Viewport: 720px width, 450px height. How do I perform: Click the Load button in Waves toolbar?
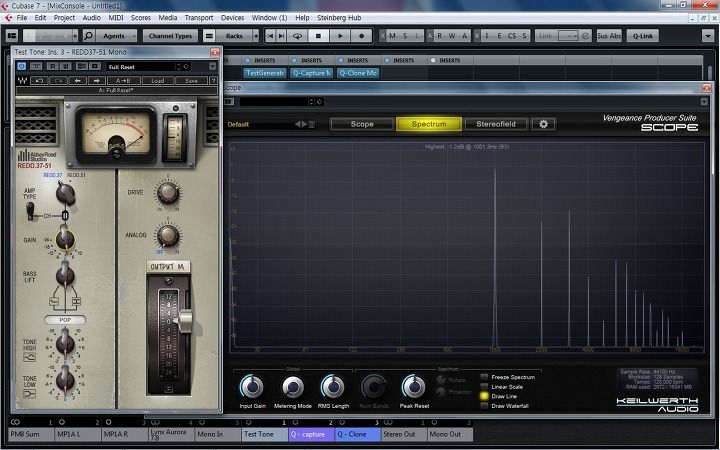click(x=158, y=80)
